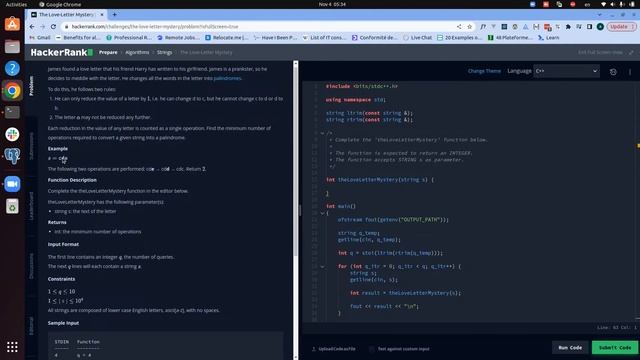Open the editor more options menu

(x=630, y=71)
